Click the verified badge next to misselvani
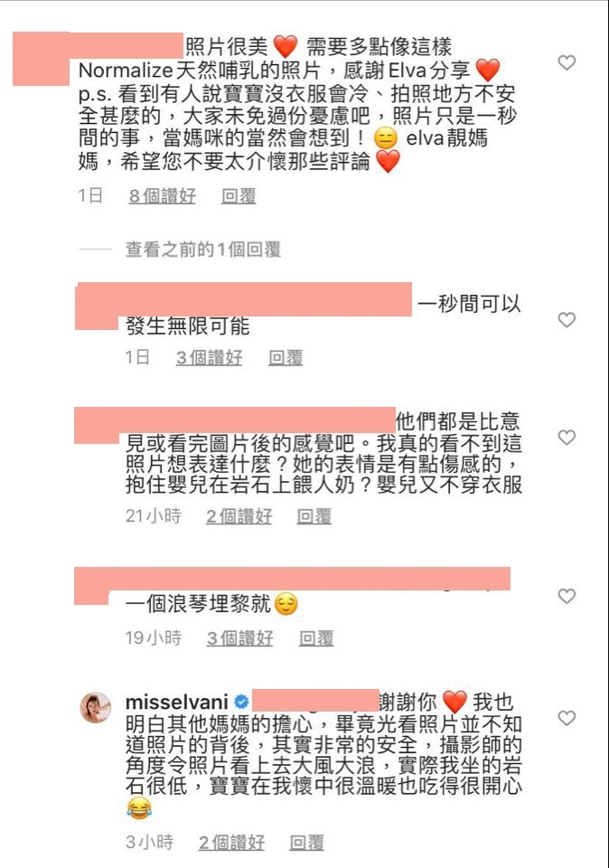 click(x=241, y=702)
